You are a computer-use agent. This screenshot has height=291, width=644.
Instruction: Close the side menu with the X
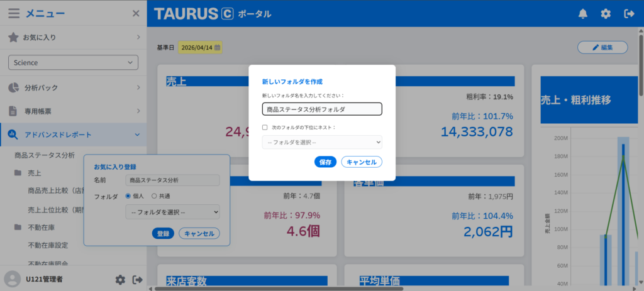tap(136, 14)
